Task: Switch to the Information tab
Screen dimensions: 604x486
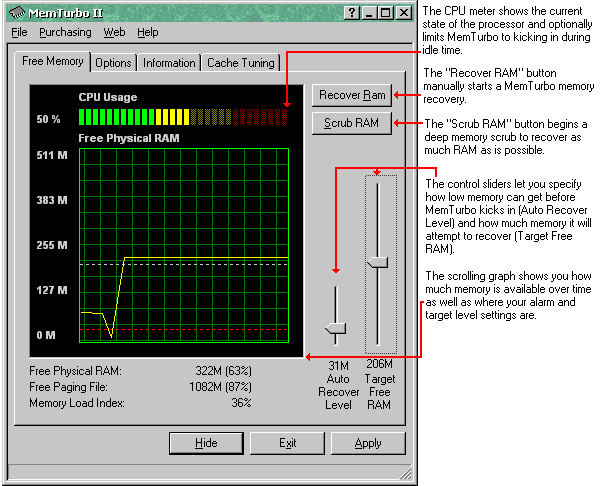Action: pyautogui.click(x=169, y=63)
